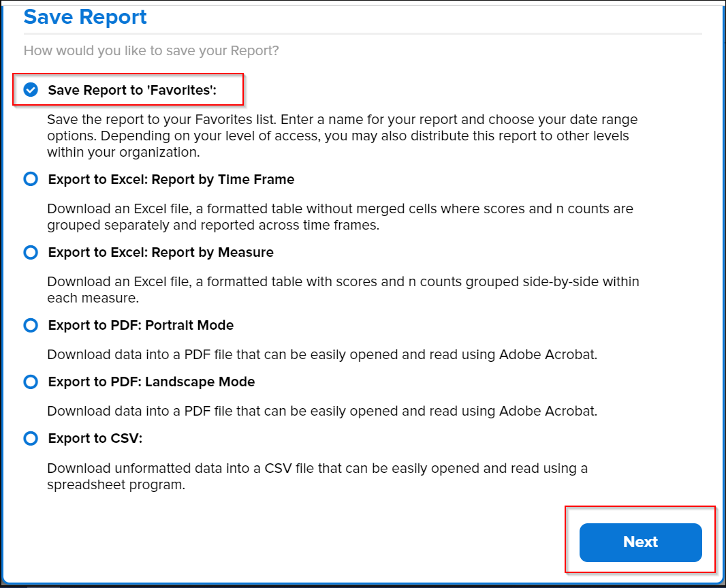
Task: Pick the Export to PDF: Portrait Mode radio
Action: (x=31, y=326)
